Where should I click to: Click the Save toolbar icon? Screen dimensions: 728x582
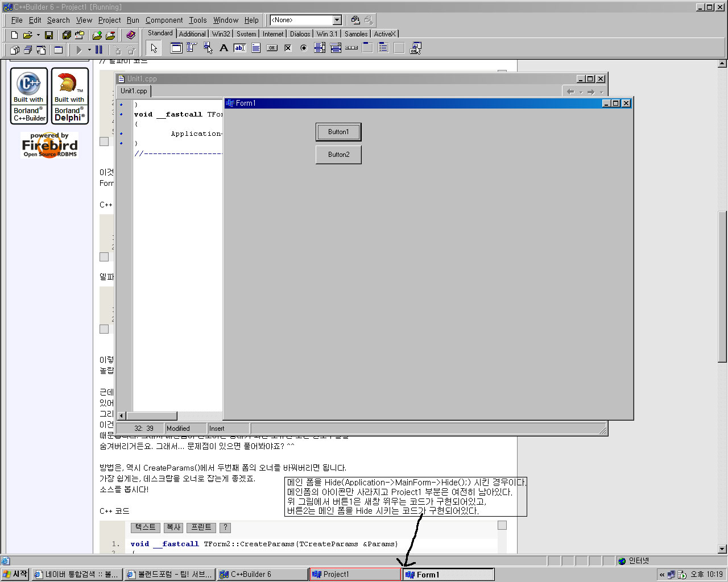pyautogui.click(x=49, y=35)
